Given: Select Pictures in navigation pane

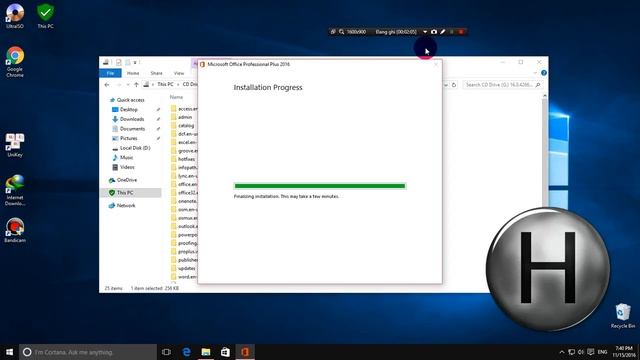Looking at the screenshot, I should click(x=124, y=138).
